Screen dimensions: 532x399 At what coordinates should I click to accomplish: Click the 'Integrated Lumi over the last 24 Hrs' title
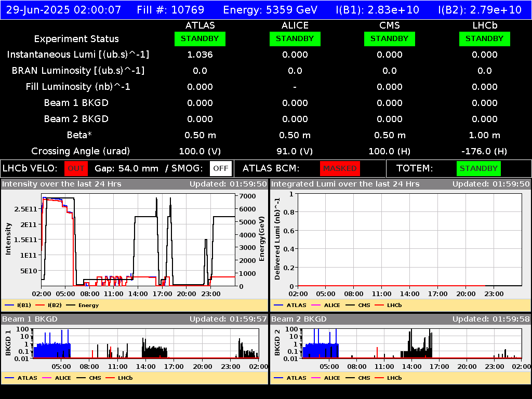point(345,184)
